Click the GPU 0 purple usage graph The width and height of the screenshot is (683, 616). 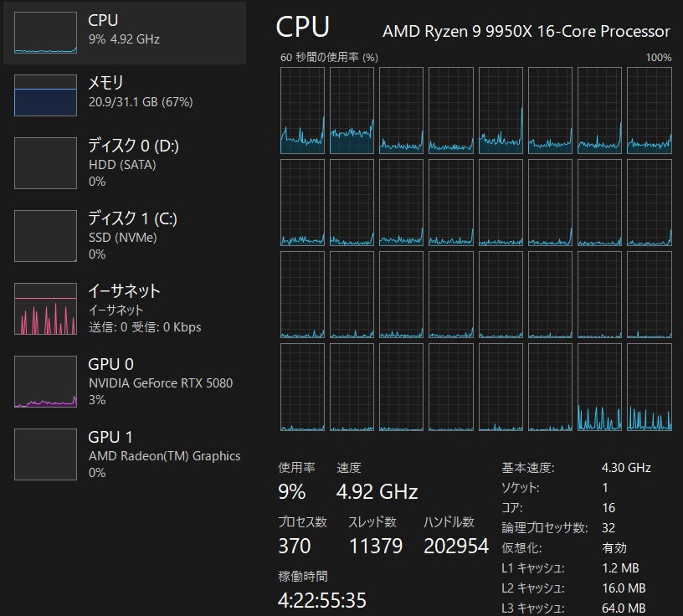click(45, 382)
